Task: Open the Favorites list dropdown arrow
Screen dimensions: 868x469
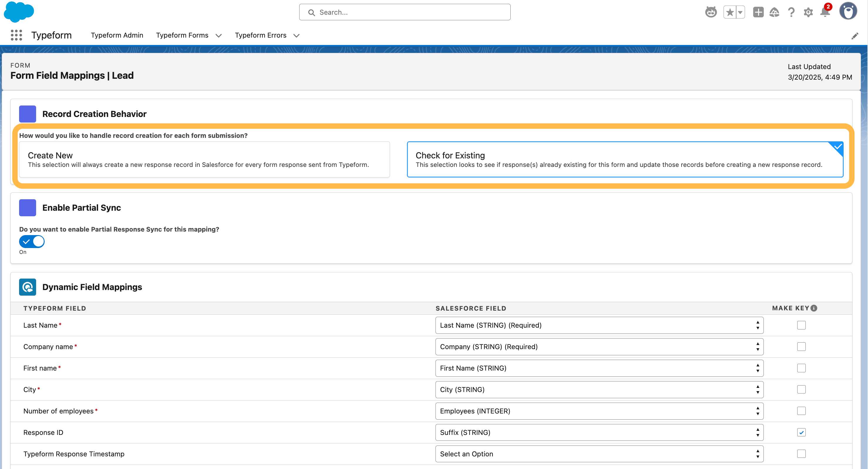Action: [740, 12]
